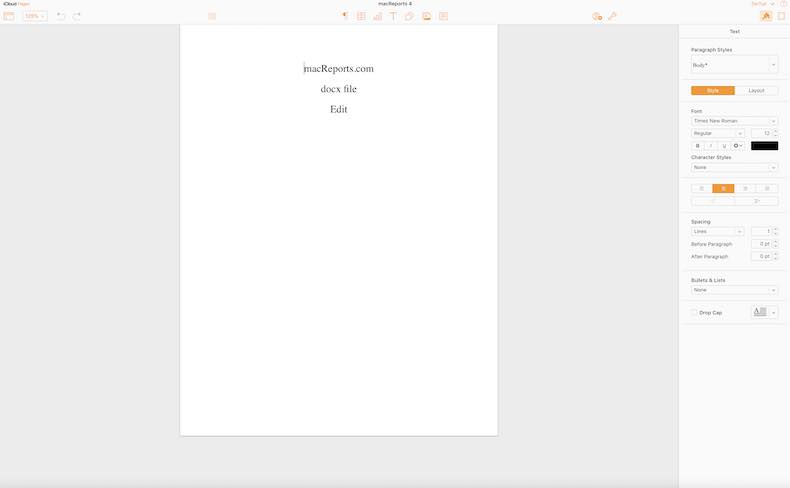This screenshot has height=488, width=790.
Task: Open the Drop Cap style dropdown
Action: click(x=764, y=312)
